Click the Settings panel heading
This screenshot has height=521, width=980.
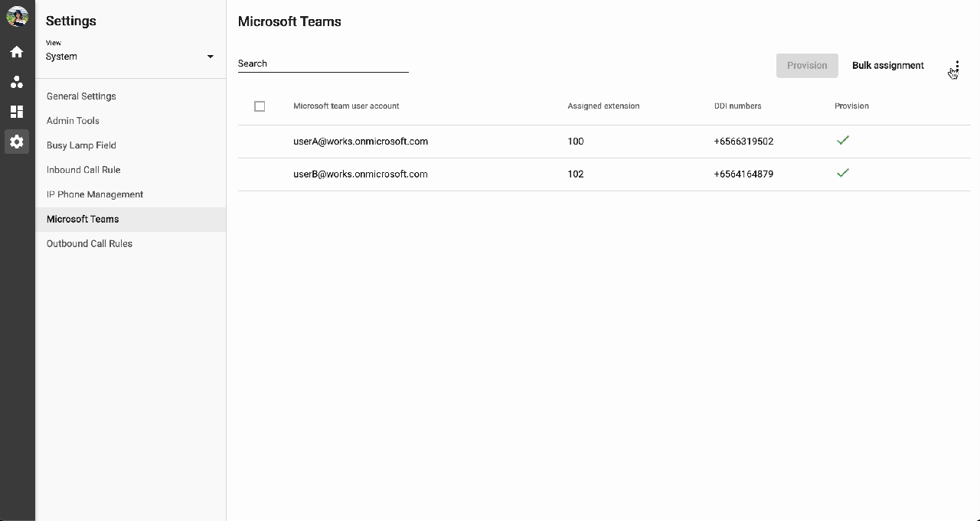click(71, 21)
